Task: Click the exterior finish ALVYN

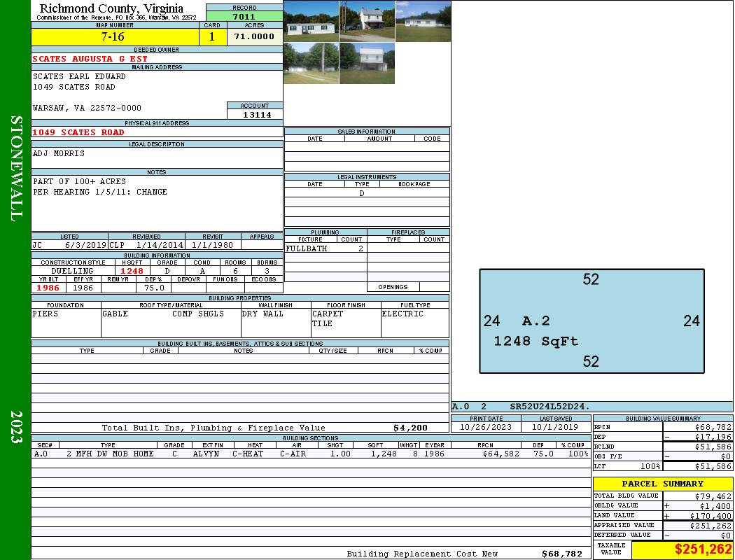Action: pos(206,454)
